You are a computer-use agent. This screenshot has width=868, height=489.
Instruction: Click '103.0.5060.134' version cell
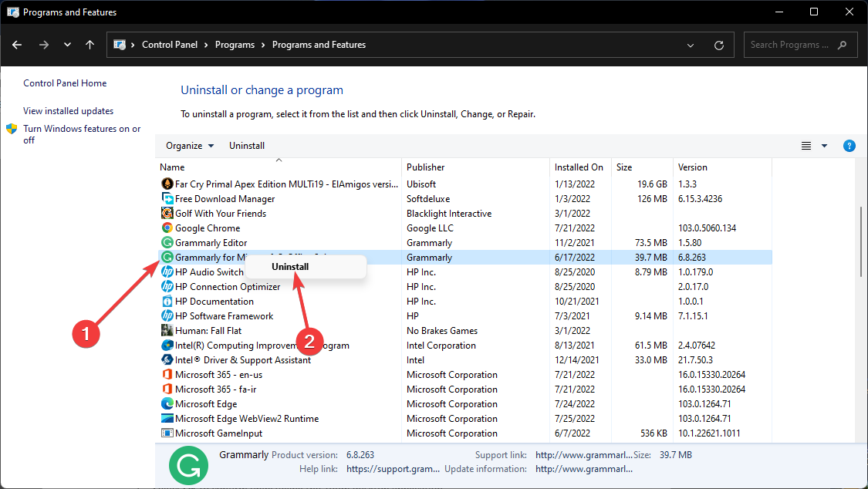pyautogui.click(x=707, y=228)
